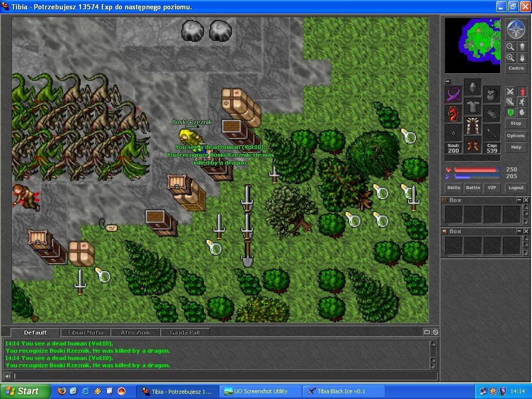Enable defensive green shield fight mode
The height and width of the screenshot is (399, 532).
click(x=510, y=112)
